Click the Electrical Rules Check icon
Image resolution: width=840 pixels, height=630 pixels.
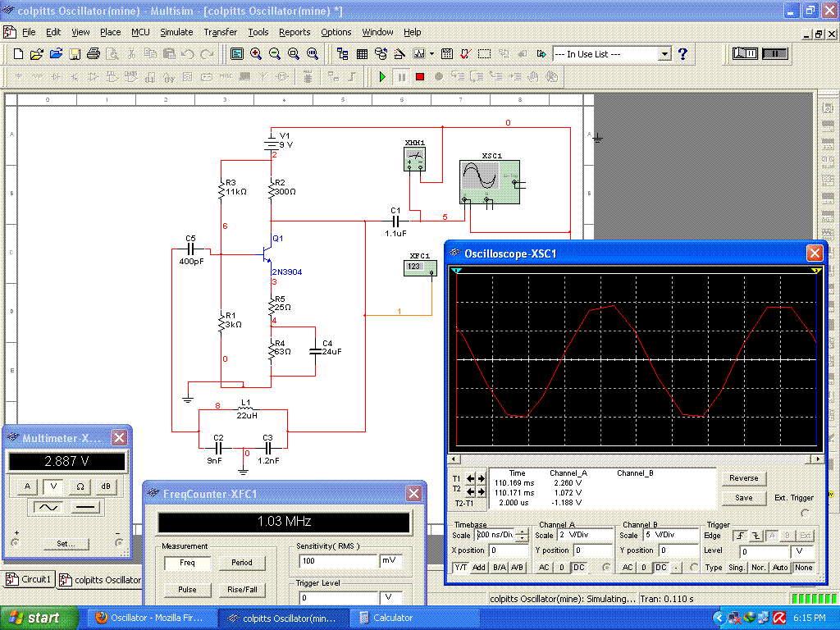click(x=465, y=53)
